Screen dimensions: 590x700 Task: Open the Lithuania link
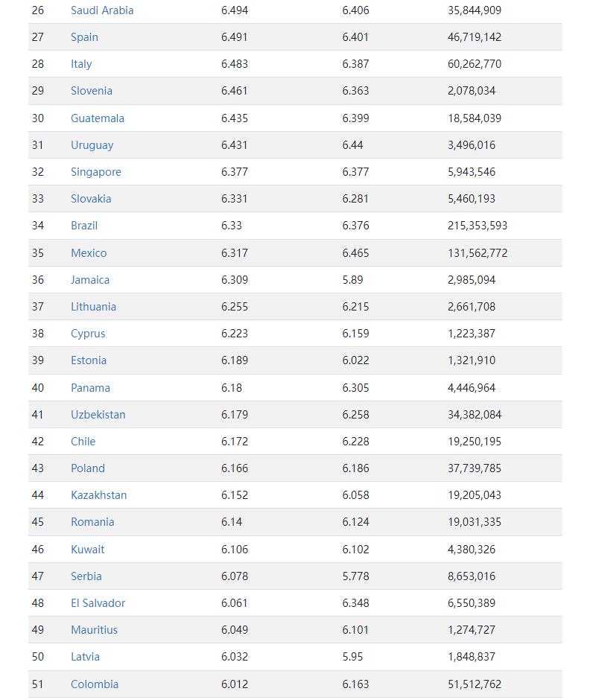(x=93, y=307)
